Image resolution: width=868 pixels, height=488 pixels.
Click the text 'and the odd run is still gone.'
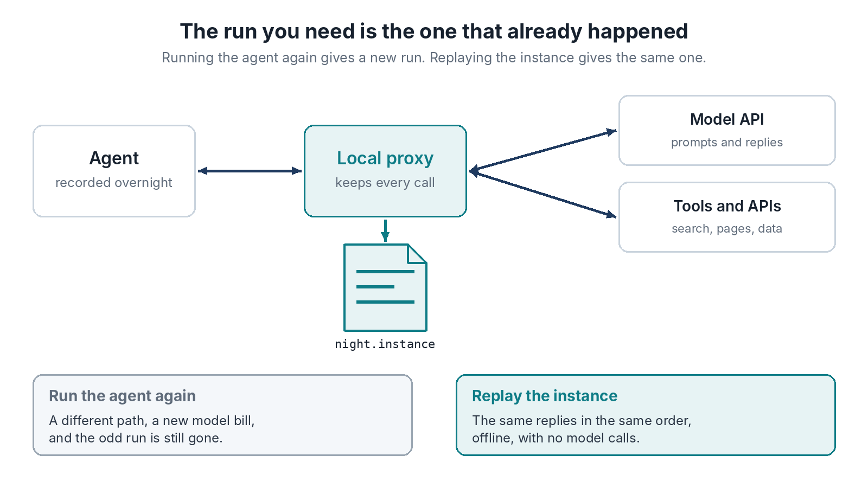[x=136, y=438]
